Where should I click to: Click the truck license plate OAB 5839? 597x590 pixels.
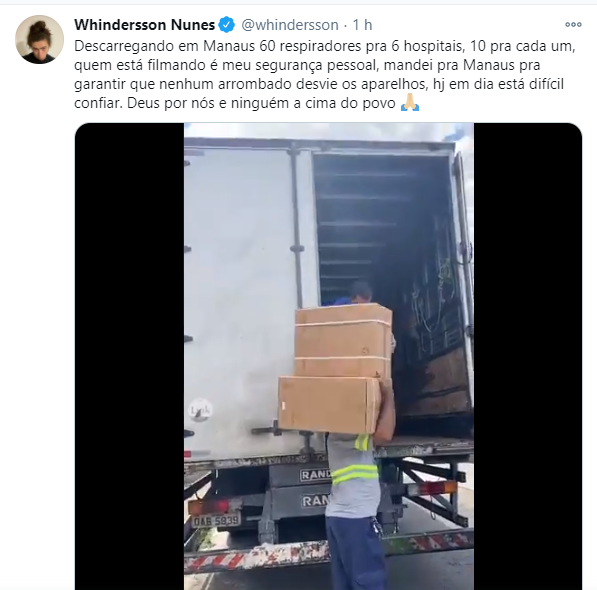(215, 520)
